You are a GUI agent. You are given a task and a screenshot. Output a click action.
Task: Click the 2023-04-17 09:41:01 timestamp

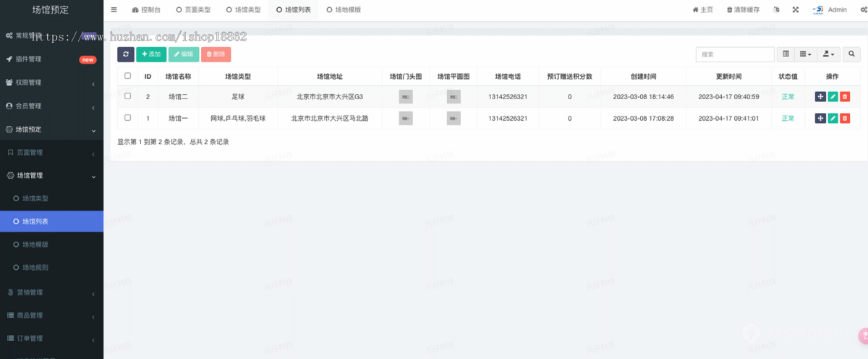[728, 118]
